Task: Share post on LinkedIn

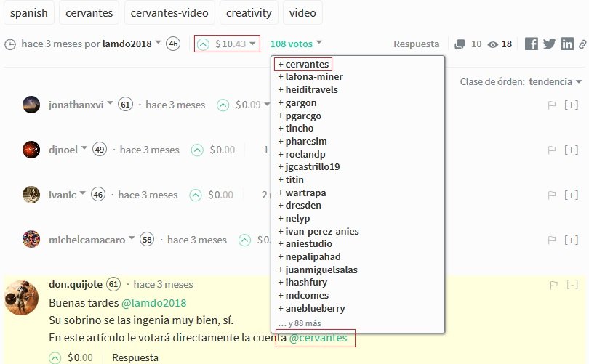Action: [567, 44]
